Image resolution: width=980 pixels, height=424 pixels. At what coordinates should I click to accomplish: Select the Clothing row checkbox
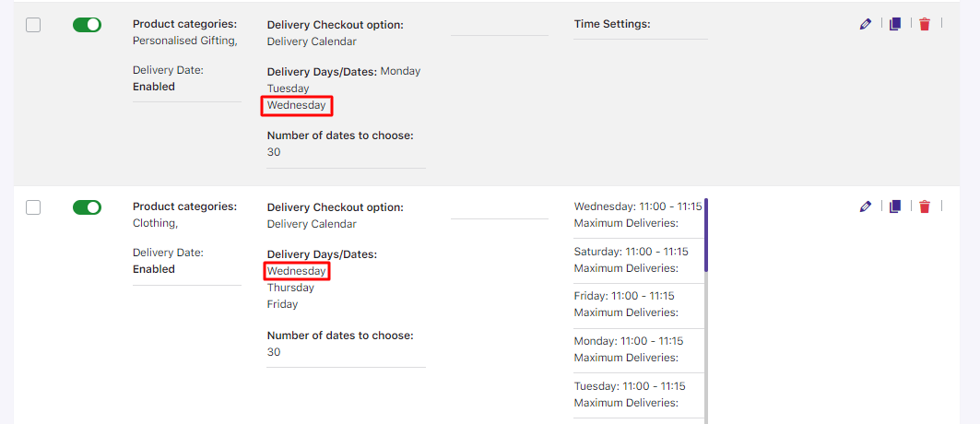pos(33,207)
